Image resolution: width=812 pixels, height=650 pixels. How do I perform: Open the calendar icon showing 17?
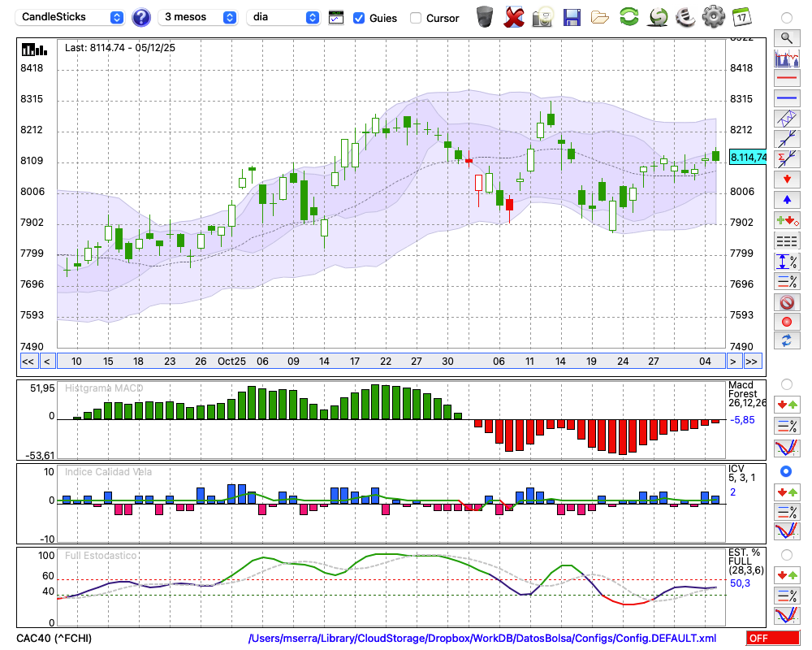click(741, 16)
